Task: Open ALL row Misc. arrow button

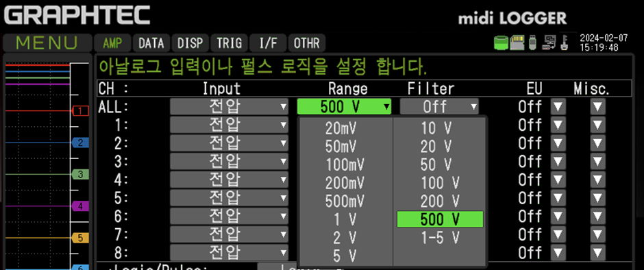Action: coord(597,108)
